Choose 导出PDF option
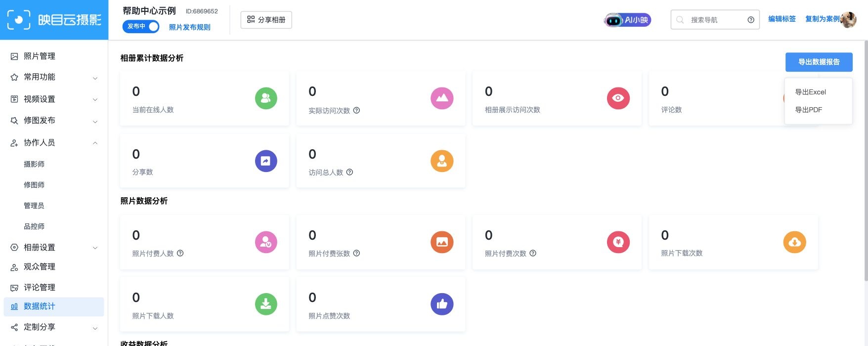The height and width of the screenshot is (346, 868). coord(808,110)
